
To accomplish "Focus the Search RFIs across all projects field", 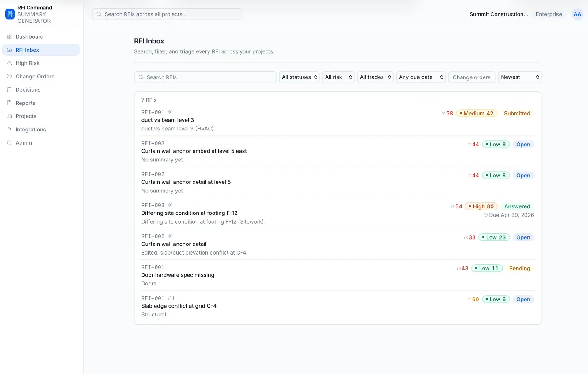I will click(167, 14).
